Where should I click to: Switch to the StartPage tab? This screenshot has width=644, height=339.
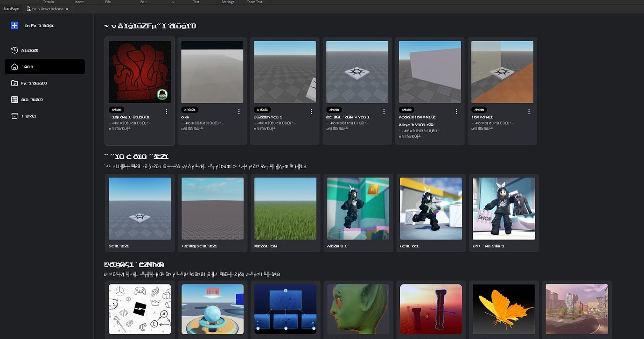(x=11, y=8)
